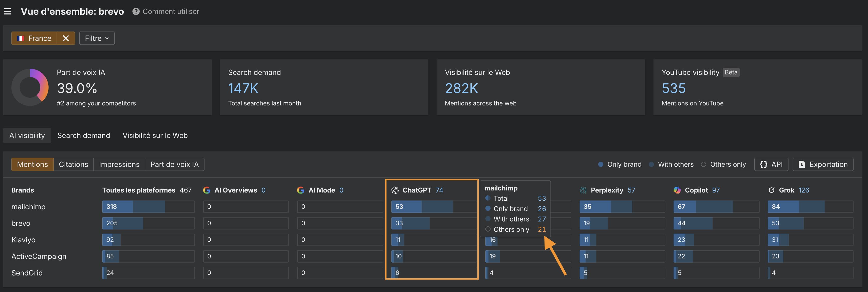Toggle the With others legend filter
The width and height of the screenshot is (868, 292).
tap(671, 164)
